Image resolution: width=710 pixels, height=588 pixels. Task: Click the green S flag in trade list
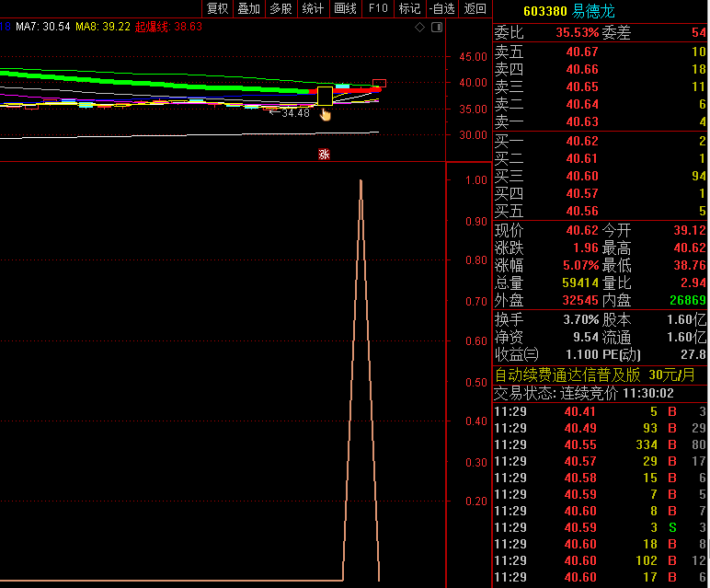pyautogui.click(x=670, y=527)
